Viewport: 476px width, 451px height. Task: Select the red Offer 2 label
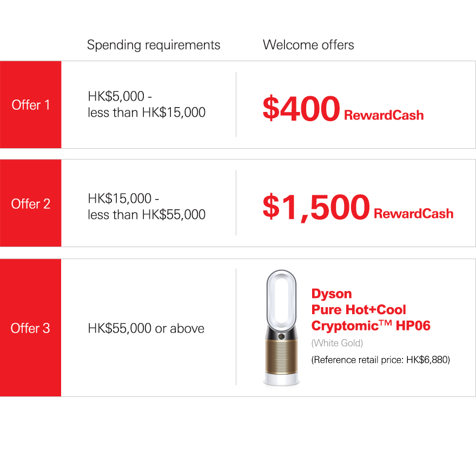pyautogui.click(x=30, y=203)
